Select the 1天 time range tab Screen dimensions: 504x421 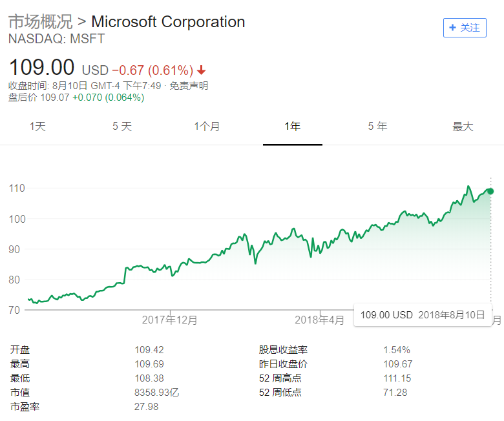(x=37, y=126)
